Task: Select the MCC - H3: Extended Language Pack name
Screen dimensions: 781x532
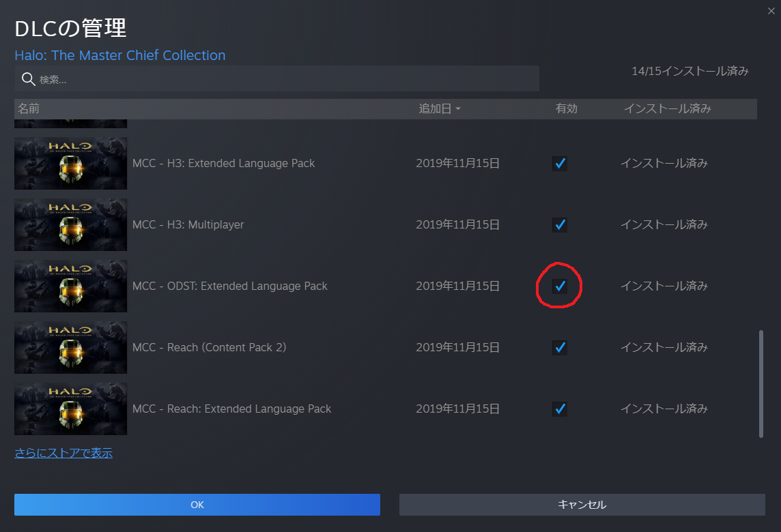Action: click(x=224, y=163)
